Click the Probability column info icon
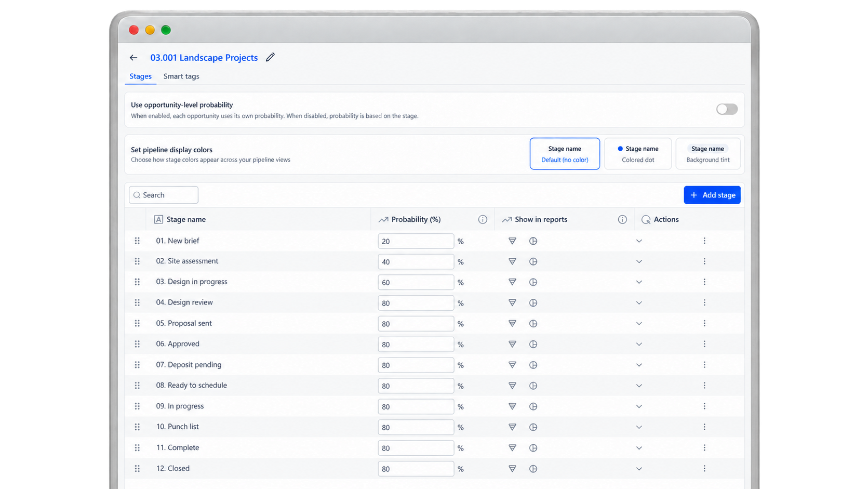868x489 pixels. [483, 219]
